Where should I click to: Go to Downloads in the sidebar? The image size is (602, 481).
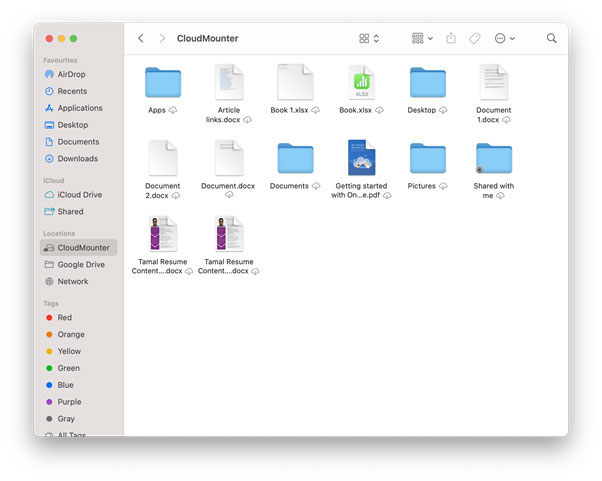(77, 158)
